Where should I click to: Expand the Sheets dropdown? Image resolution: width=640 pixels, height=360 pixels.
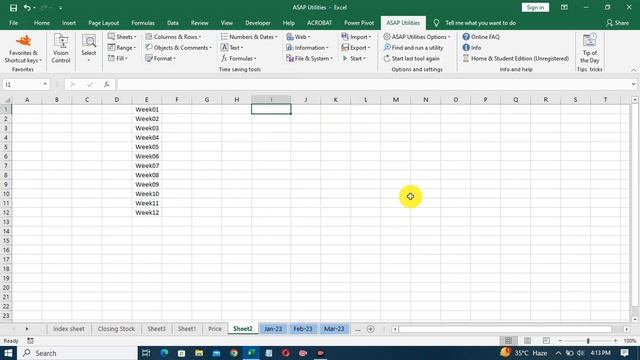[x=122, y=37]
